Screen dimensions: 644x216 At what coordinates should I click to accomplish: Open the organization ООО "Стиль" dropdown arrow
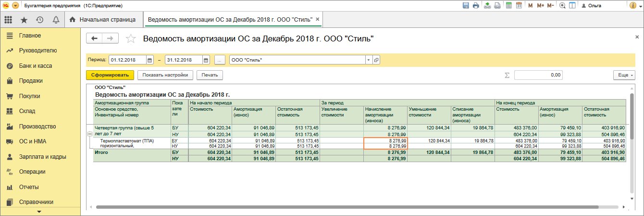(369, 60)
